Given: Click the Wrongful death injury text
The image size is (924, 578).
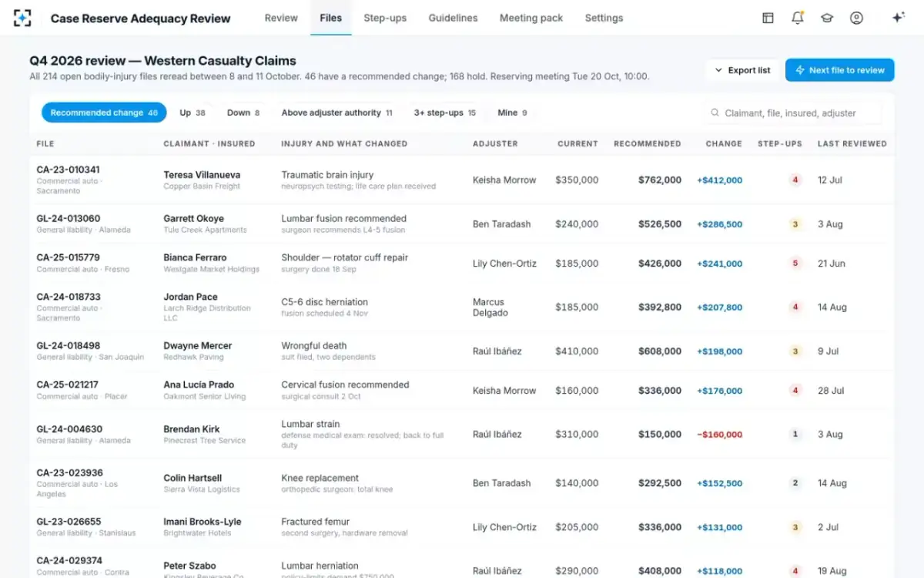Looking at the screenshot, I should click(x=314, y=346).
